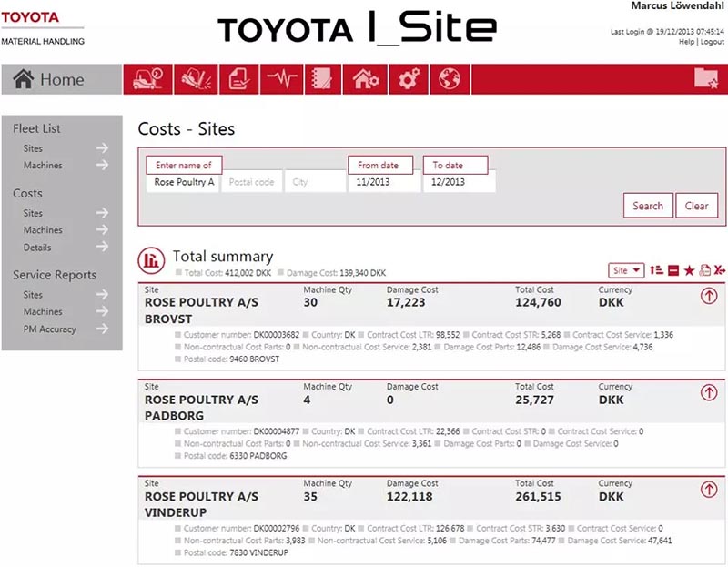Click the City input field
The image size is (728, 567).
(x=315, y=182)
